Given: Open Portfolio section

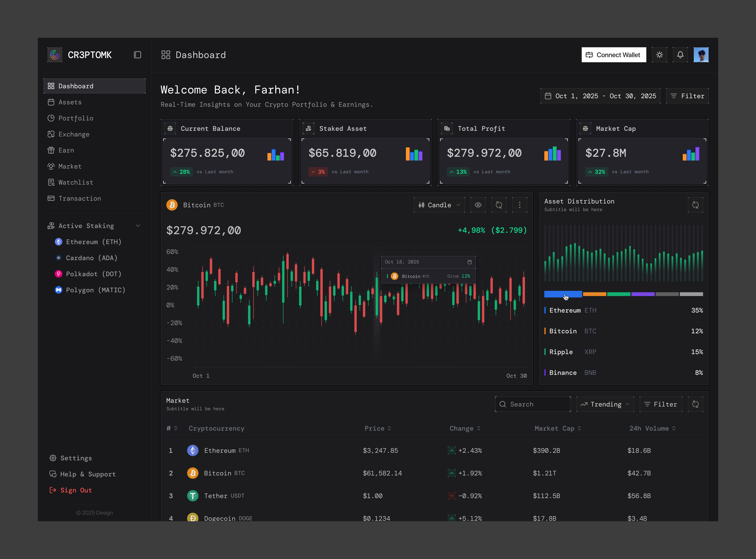Looking at the screenshot, I should (94, 118).
